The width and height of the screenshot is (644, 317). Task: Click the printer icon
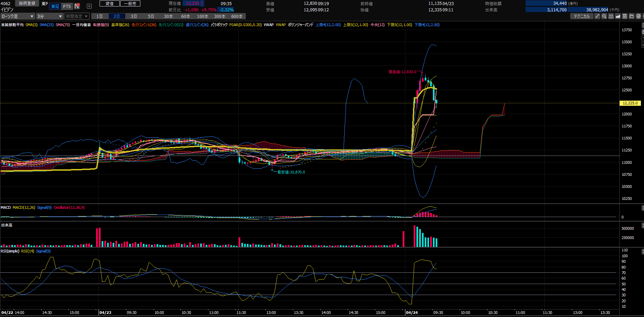pos(639,16)
